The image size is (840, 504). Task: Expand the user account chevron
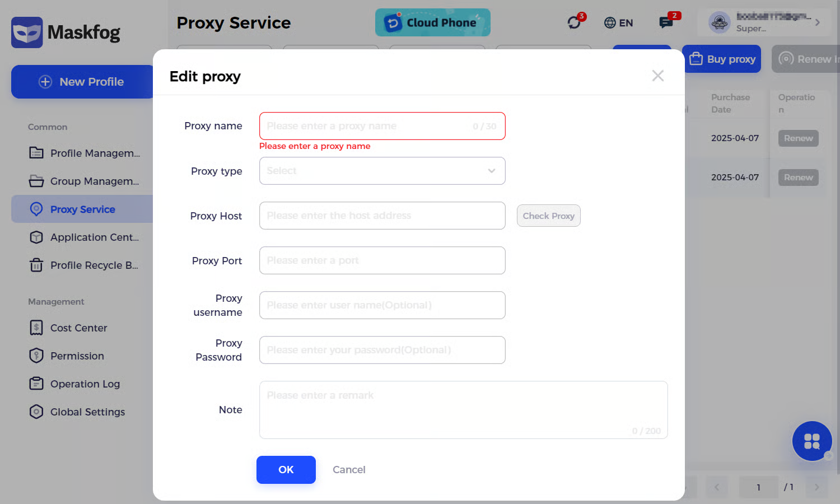818,22
